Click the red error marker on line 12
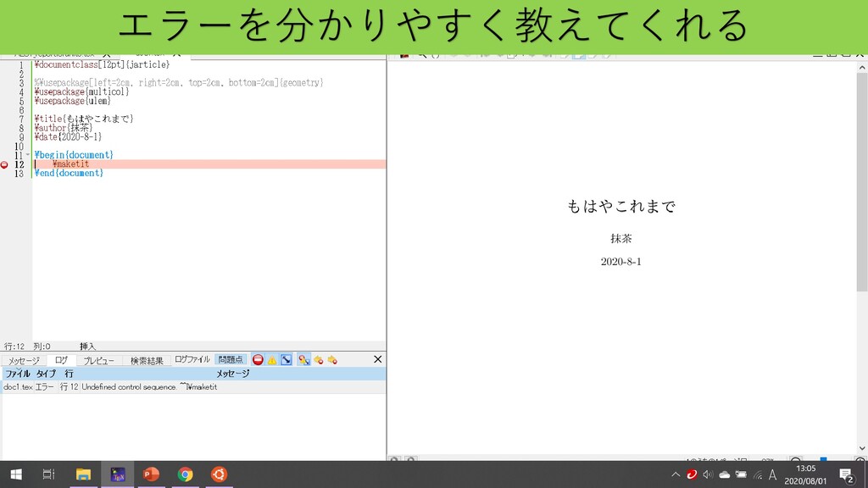Image resolution: width=868 pixels, height=488 pixels. tap(4, 164)
